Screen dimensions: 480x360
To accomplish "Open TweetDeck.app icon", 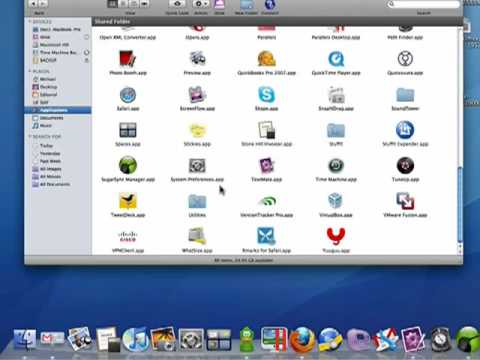I will pyautogui.click(x=128, y=201).
